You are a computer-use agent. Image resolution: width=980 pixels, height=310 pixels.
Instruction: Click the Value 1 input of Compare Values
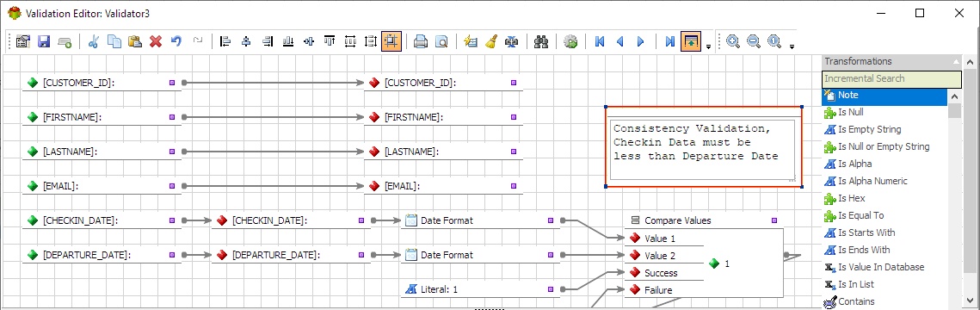pos(664,239)
